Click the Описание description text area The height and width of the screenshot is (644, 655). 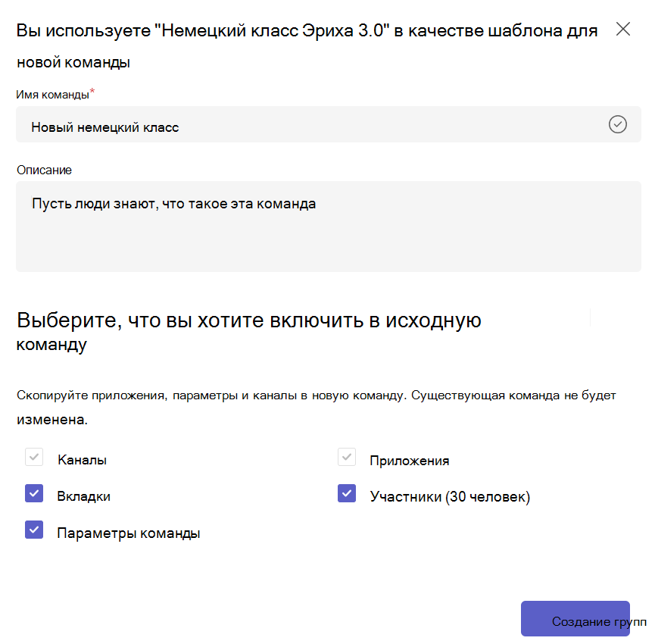pos(329,227)
